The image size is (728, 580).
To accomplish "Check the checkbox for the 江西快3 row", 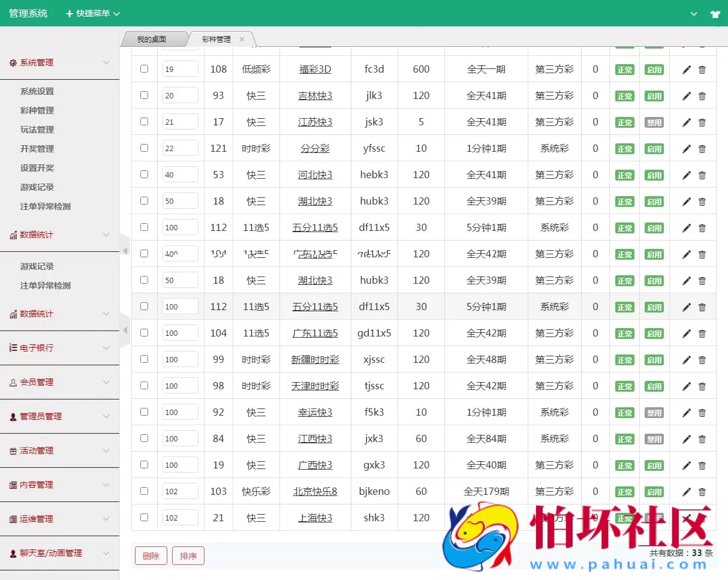I will click(x=143, y=438).
